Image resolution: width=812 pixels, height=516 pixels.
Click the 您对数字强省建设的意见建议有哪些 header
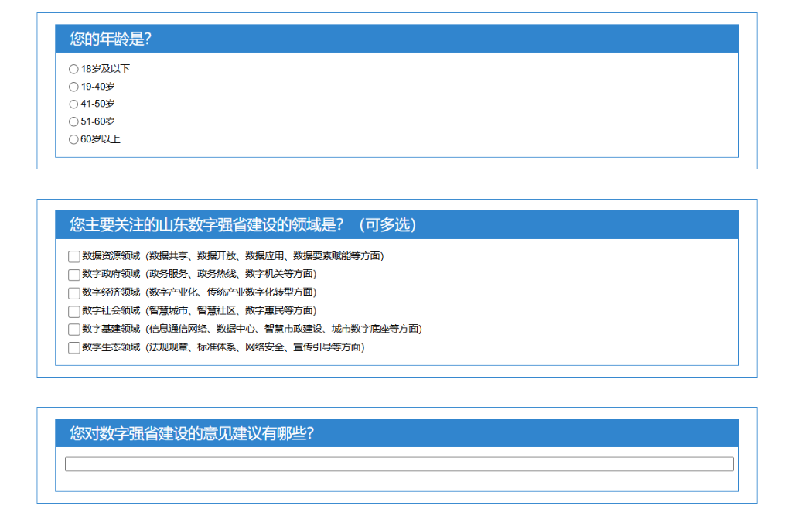pyautogui.click(x=191, y=433)
